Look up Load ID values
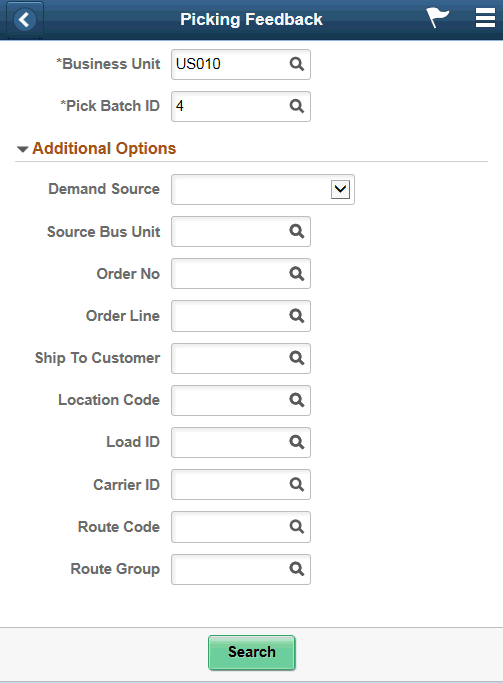Screen dimensions: 503x683 click(297, 442)
